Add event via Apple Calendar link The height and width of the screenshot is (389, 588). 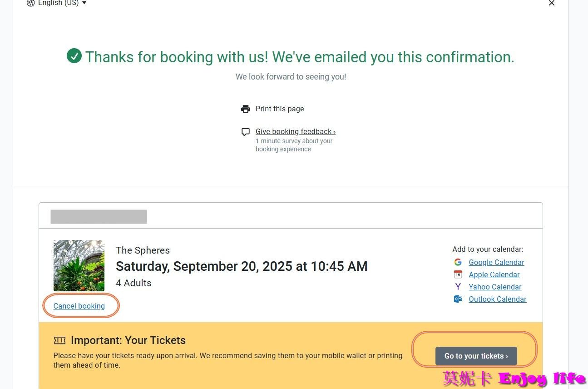(494, 274)
